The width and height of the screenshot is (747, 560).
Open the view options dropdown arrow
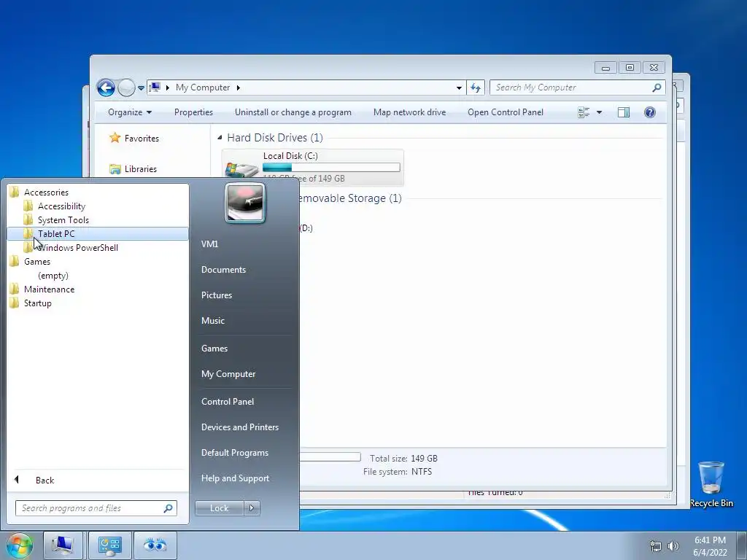point(600,112)
